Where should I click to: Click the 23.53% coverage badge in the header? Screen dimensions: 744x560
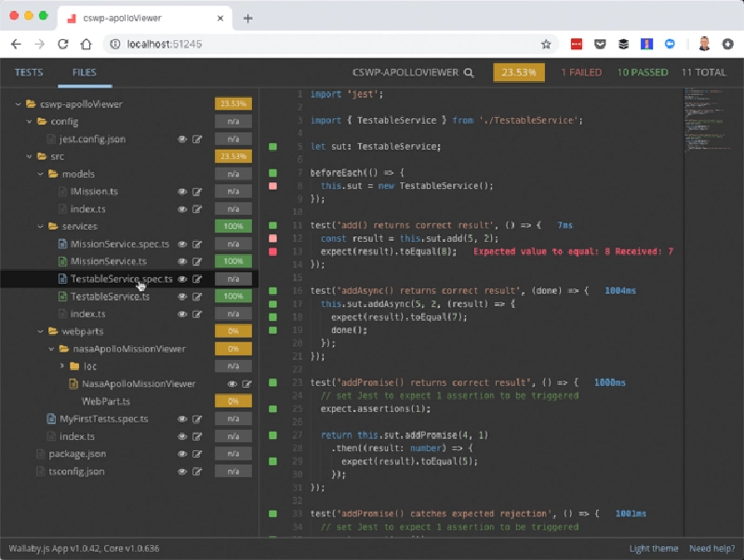[x=518, y=72]
